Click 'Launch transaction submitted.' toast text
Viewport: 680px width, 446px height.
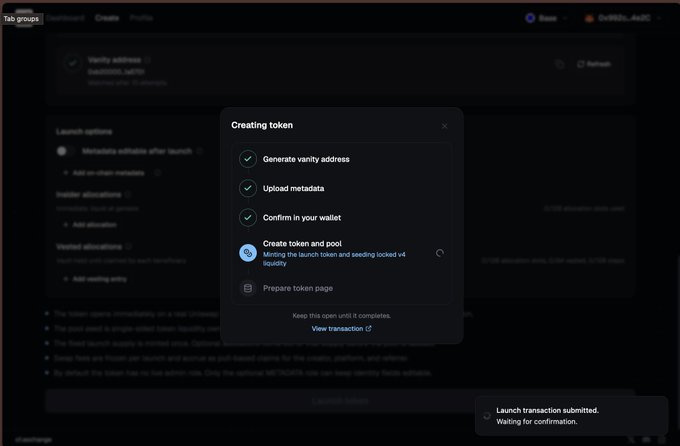click(547, 410)
